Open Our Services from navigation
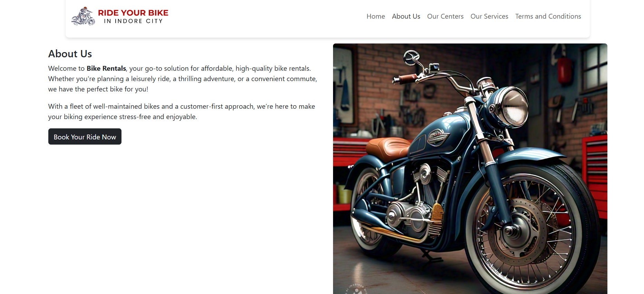Viewport: 644px width, 294px height. tap(489, 16)
